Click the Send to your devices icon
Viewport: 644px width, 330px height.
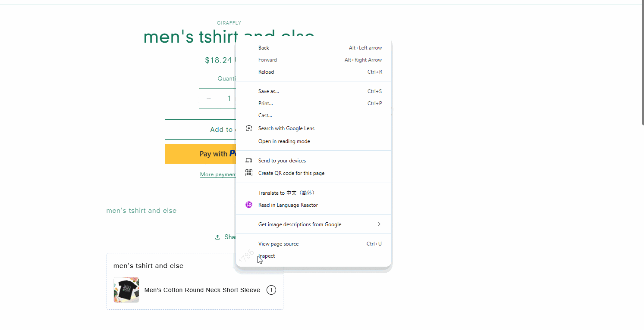[249, 160]
